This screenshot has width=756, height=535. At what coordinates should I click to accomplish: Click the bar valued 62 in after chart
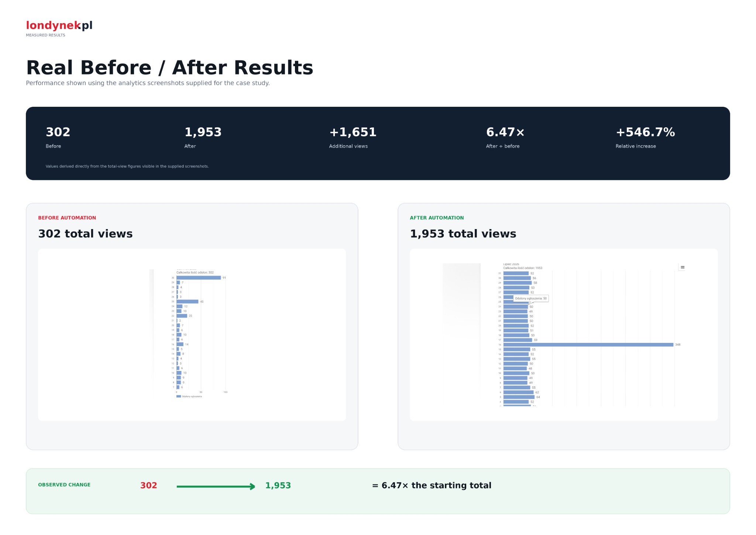pos(519,392)
